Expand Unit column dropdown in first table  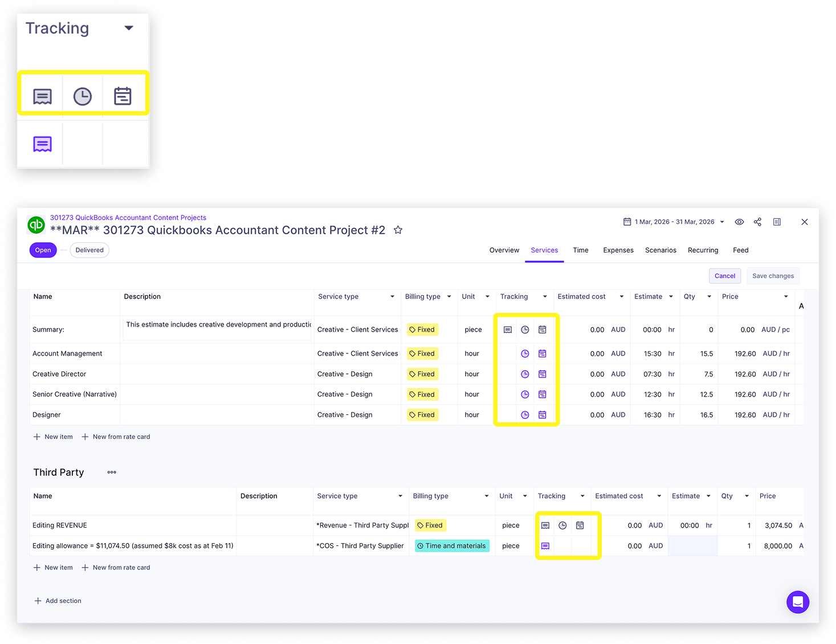487,297
